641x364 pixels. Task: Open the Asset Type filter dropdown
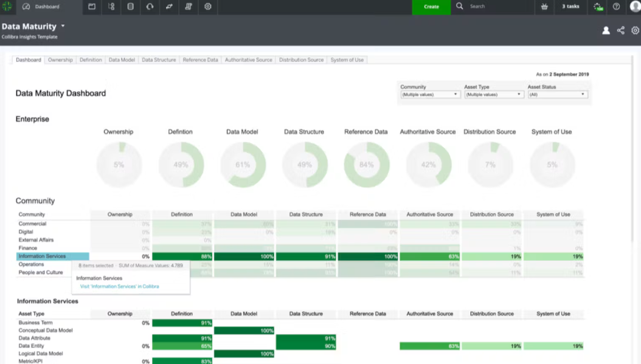494,94
